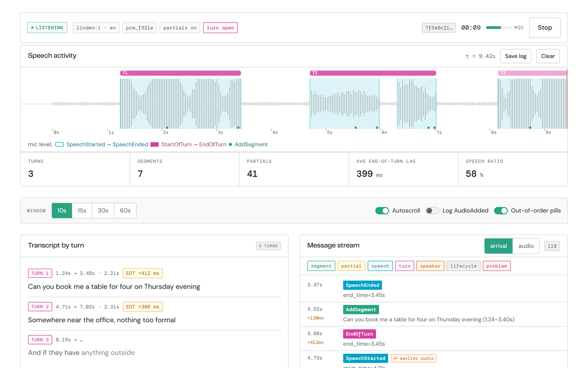The image size is (588, 368).
Task: Click the 'partials on' tag
Action: pyautogui.click(x=180, y=28)
